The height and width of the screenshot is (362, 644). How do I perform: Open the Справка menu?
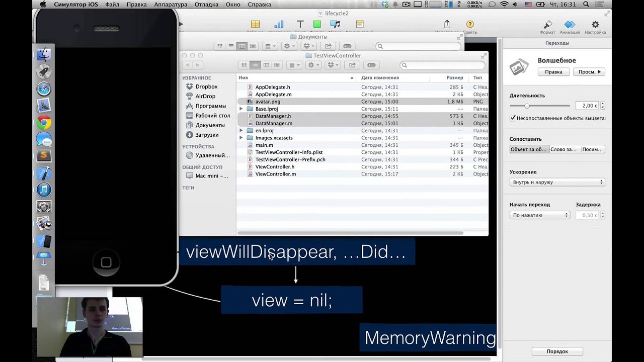(259, 5)
